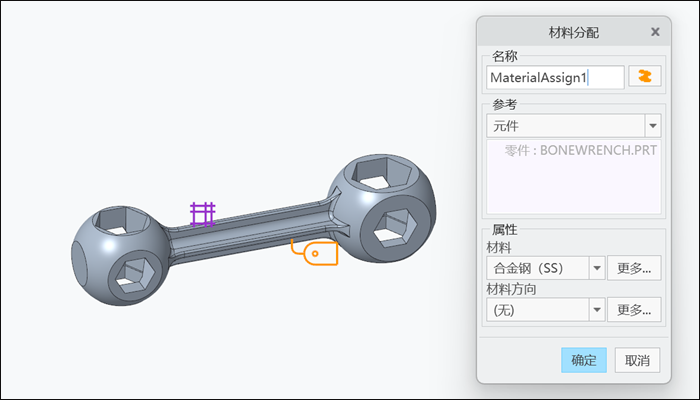Expand the 合金钢 (SS) material dropdown
Image resolution: width=700 pixels, height=400 pixels.
(x=596, y=268)
